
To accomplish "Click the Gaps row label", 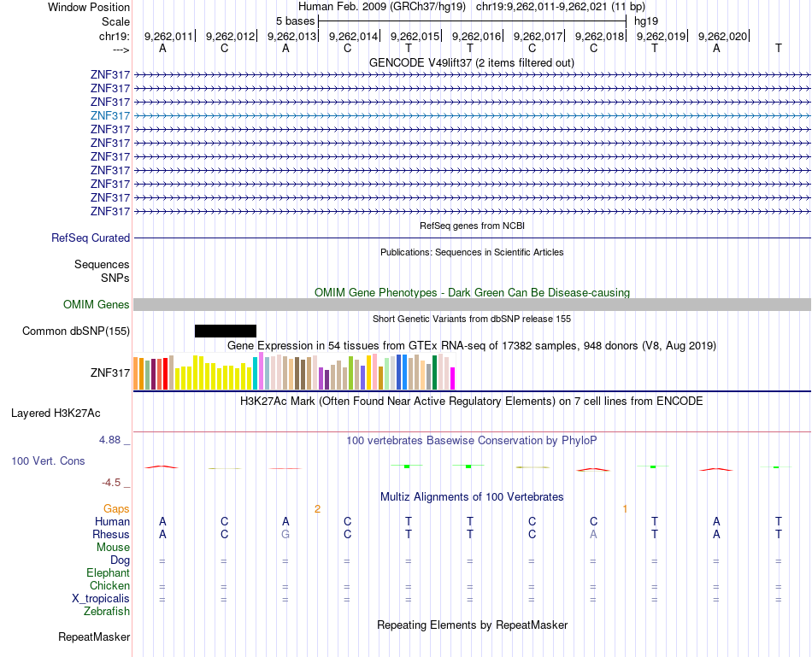I will 116,509.
